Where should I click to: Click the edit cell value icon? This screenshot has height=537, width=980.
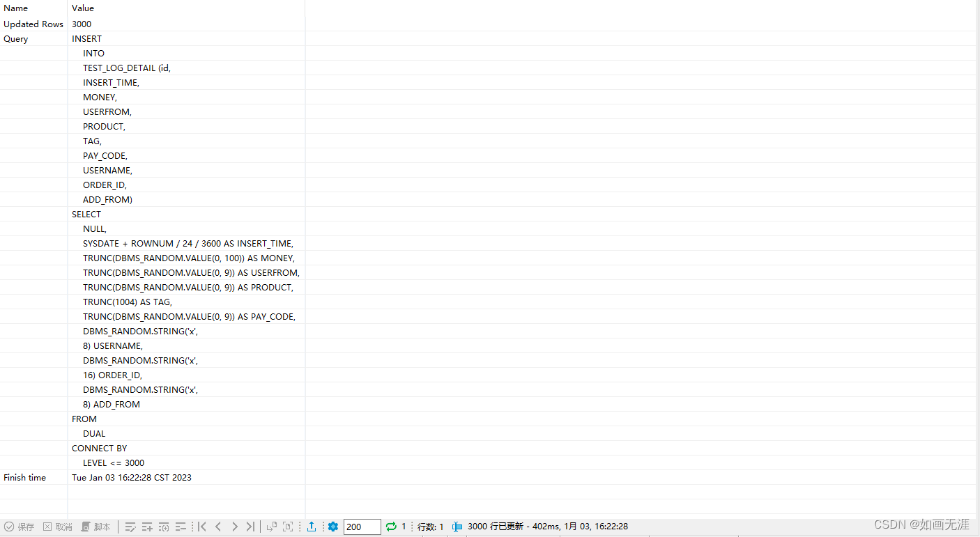(x=130, y=527)
